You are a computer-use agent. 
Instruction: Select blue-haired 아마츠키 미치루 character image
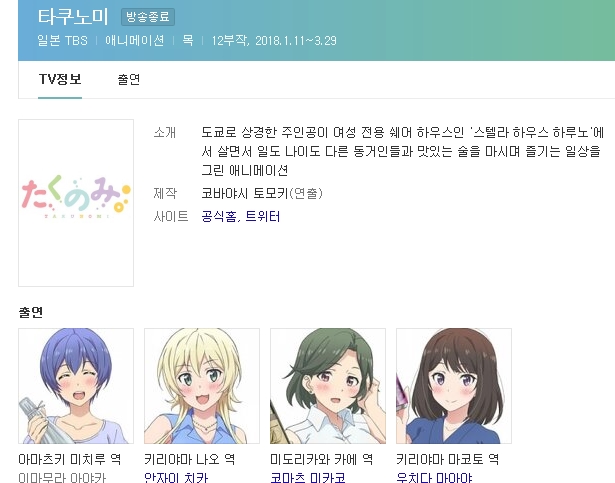coord(76,386)
